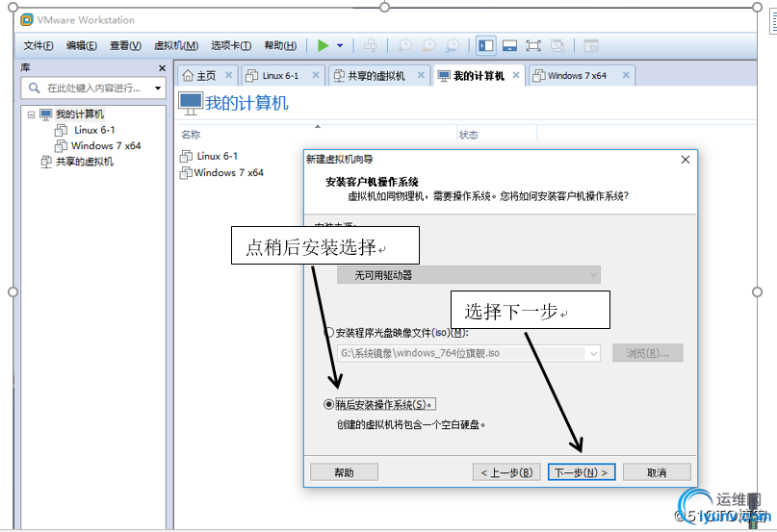The height and width of the screenshot is (532, 777).
Task: Click the green power-on play button
Action: tap(324, 45)
